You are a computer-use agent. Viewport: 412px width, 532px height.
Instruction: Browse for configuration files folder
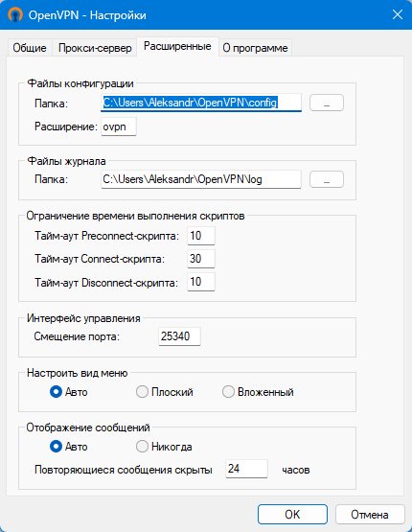(327, 103)
